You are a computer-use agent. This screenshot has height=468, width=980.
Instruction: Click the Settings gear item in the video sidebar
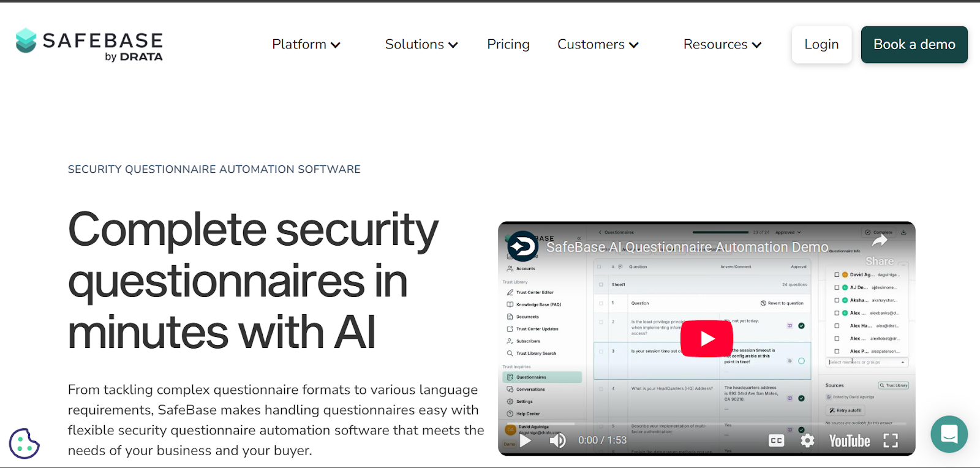coord(520,401)
